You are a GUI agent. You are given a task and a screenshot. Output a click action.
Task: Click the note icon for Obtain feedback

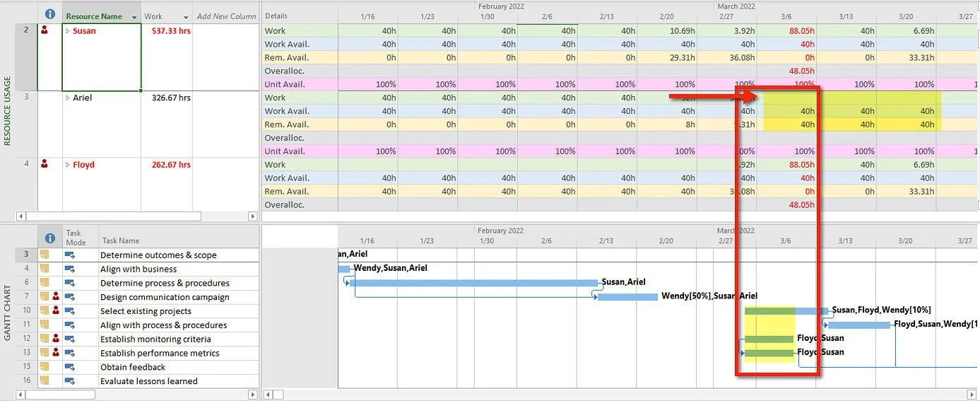pos(44,367)
